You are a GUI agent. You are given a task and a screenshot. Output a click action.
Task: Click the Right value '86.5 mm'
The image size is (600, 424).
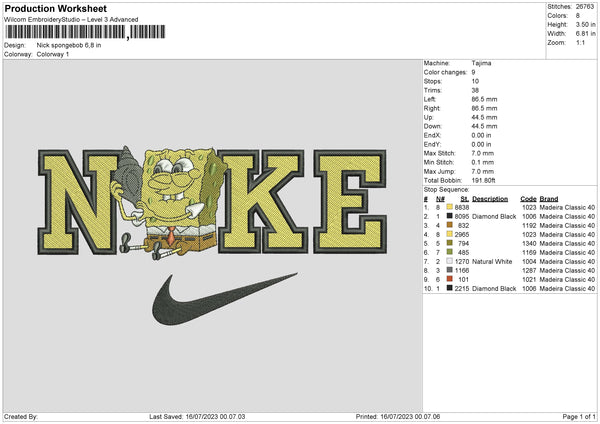point(484,108)
